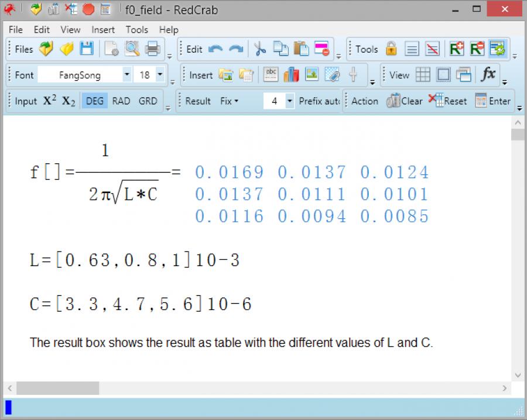Add a result box with the R plus icon
This screenshot has height=420, width=527.
pos(457,49)
